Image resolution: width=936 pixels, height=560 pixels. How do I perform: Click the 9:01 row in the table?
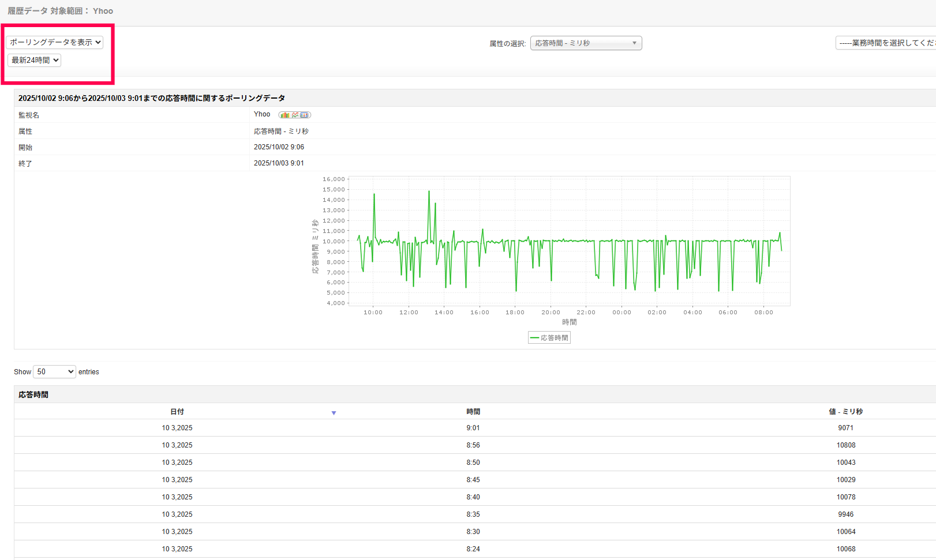pos(473,428)
